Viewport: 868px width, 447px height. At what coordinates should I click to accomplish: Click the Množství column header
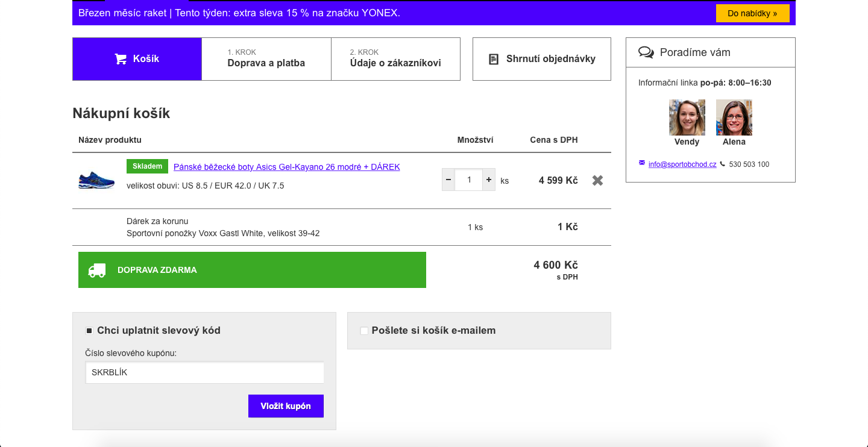(476, 140)
